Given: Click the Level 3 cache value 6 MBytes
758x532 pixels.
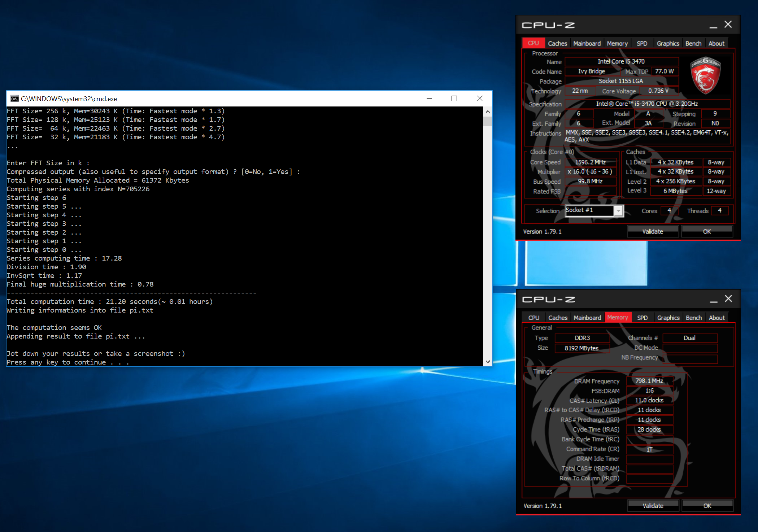Looking at the screenshot, I should tap(675, 191).
